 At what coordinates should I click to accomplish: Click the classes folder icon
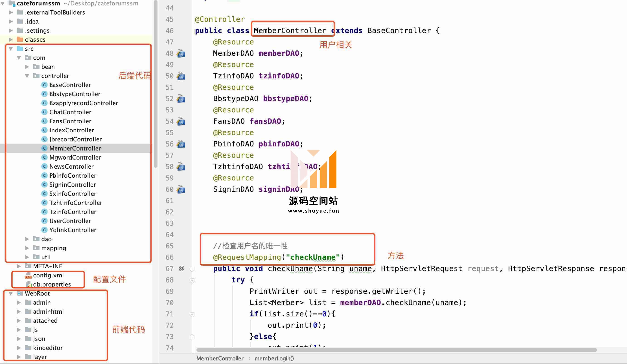(20, 39)
